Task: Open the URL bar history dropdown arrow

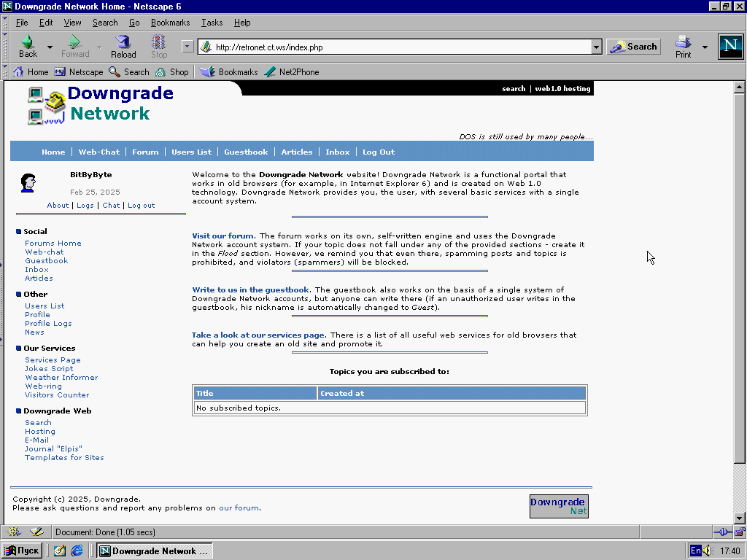Action: coord(596,47)
